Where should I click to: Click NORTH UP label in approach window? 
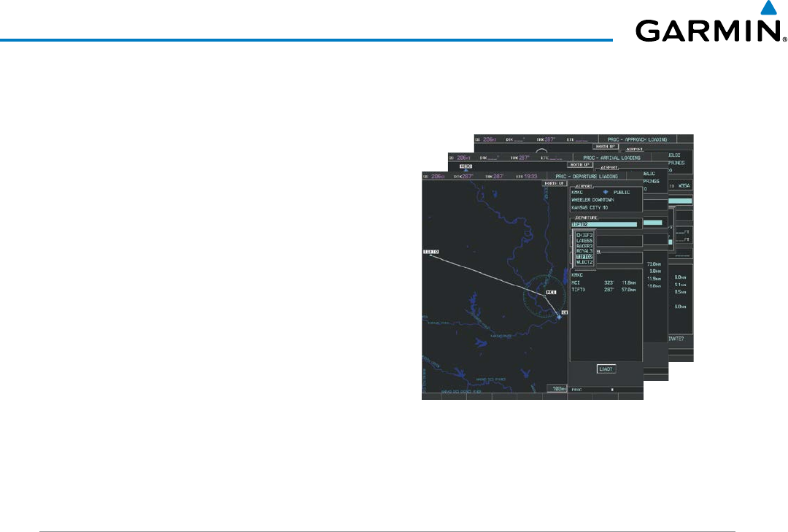point(605,147)
